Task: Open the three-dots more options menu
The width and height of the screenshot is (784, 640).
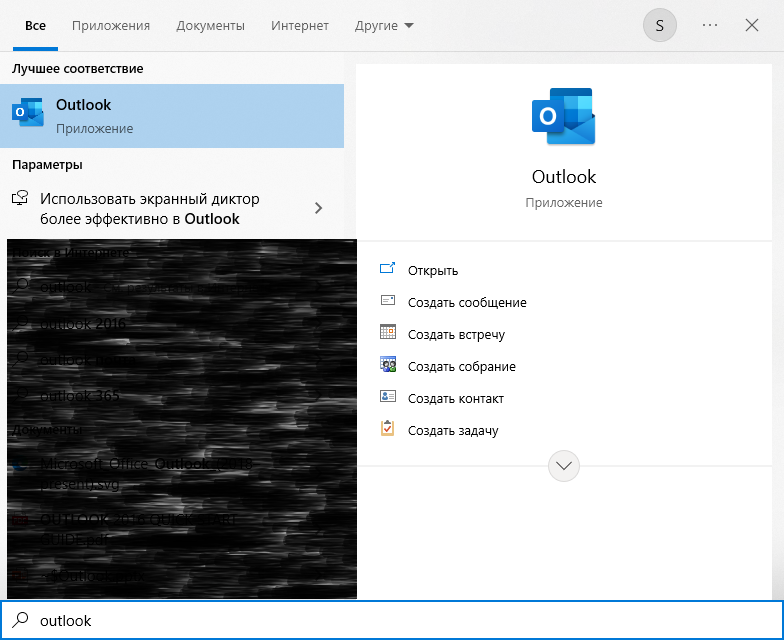Action: click(x=710, y=25)
